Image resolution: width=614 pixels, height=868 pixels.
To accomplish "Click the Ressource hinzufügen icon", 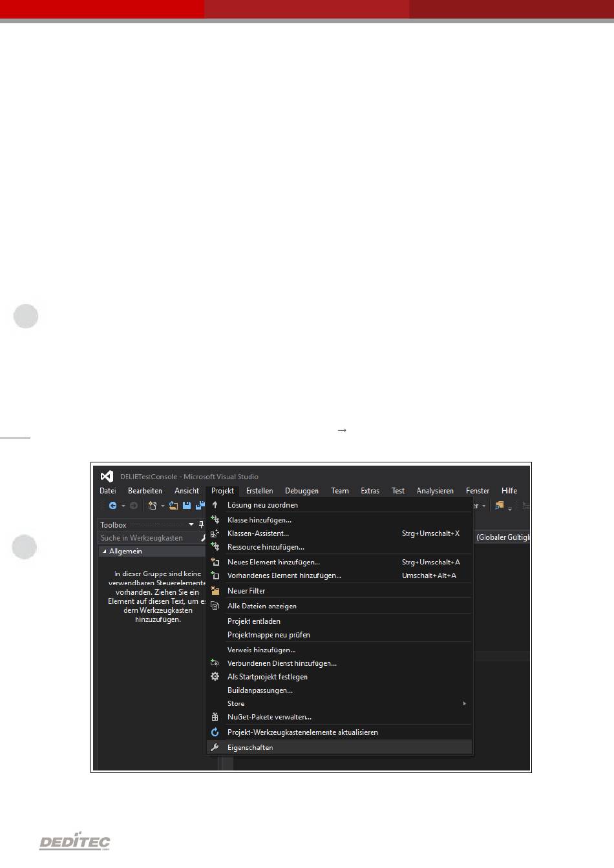I will point(215,547).
